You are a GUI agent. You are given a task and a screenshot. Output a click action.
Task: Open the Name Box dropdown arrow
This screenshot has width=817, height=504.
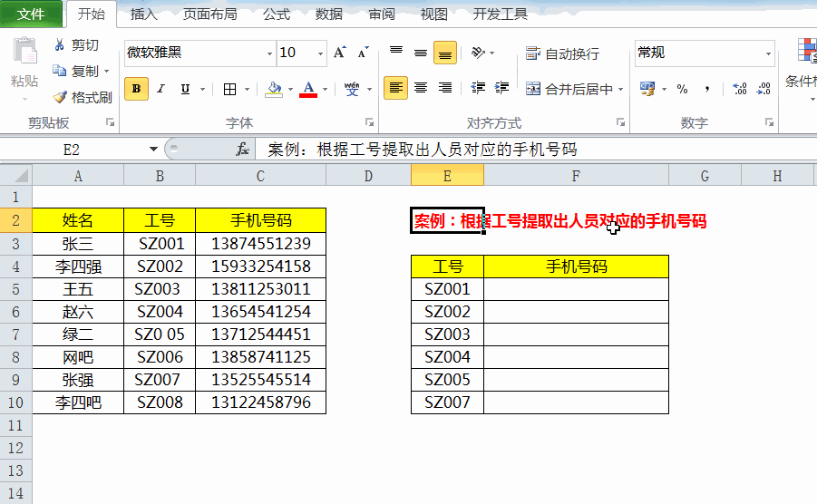pos(153,150)
